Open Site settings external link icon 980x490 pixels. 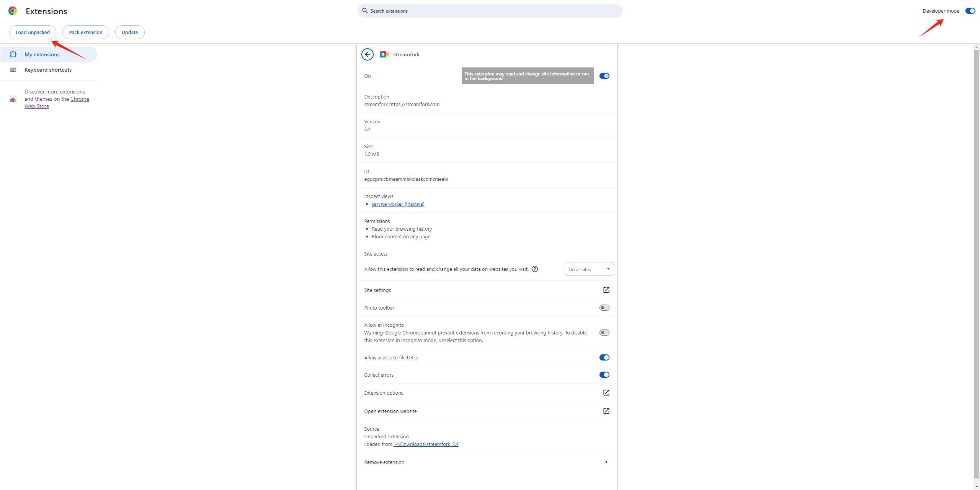606,290
